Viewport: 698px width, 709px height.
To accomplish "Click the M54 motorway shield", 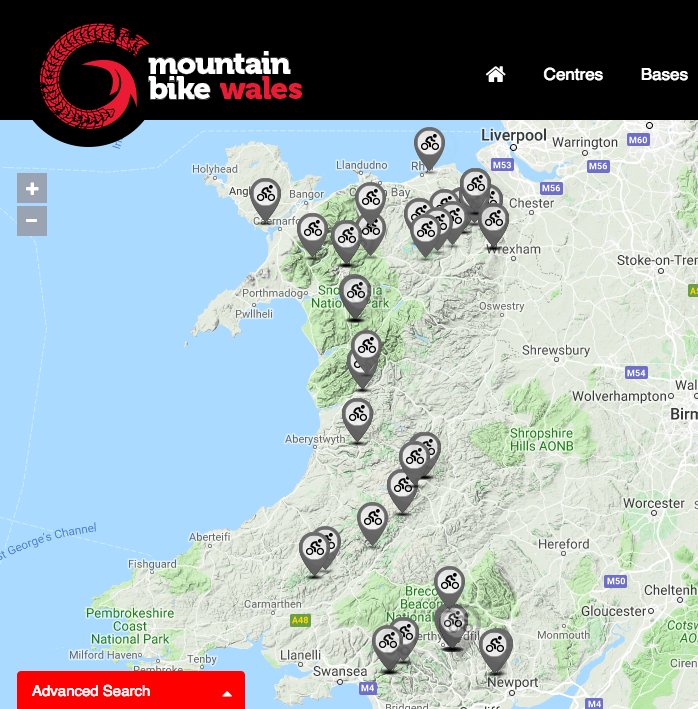I will [x=637, y=373].
